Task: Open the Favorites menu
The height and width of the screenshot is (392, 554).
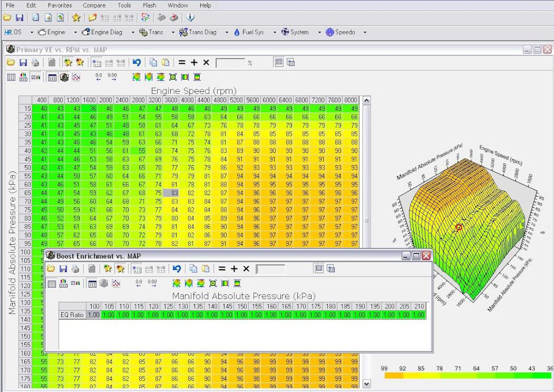Action: pos(59,5)
